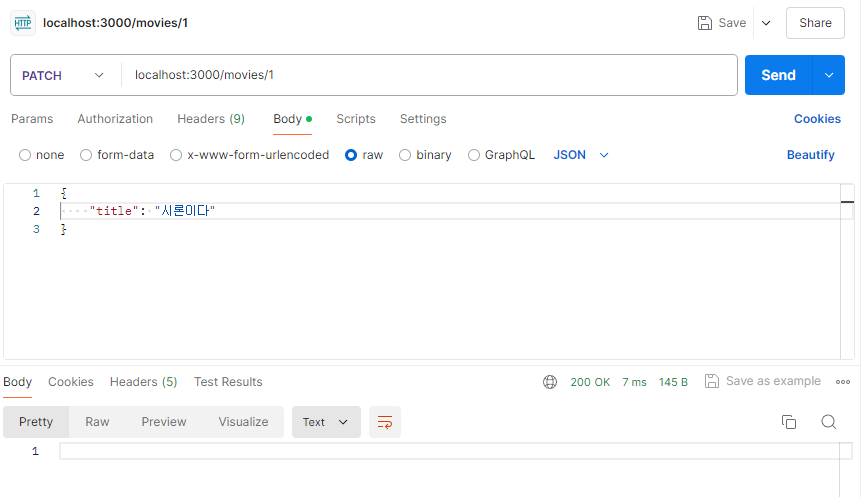The image size is (864, 497).
Task: Open the response more options ellipsis
Action: pyautogui.click(x=843, y=382)
